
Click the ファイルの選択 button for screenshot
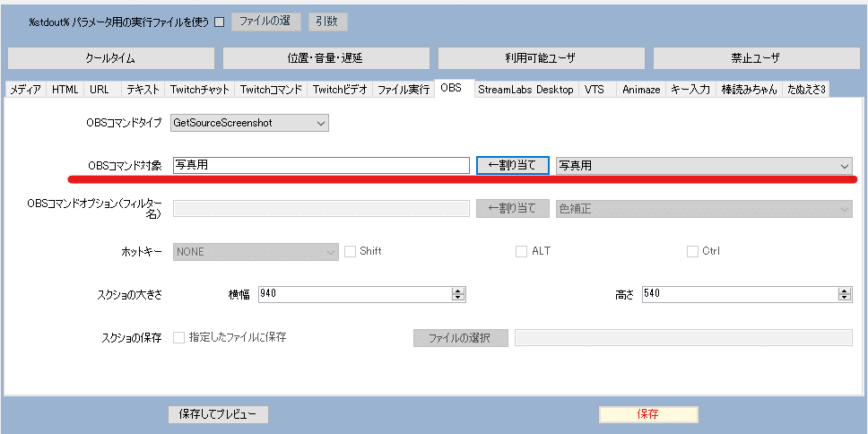tap(461, 338)
